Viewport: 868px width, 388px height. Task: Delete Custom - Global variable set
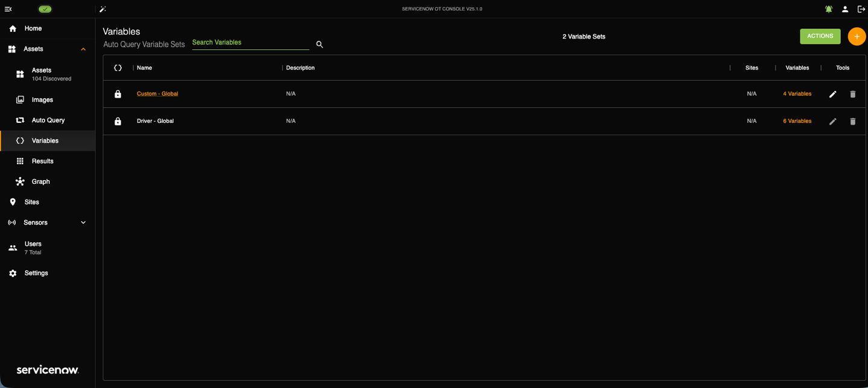pyautogui.click(x=852, y=94)
